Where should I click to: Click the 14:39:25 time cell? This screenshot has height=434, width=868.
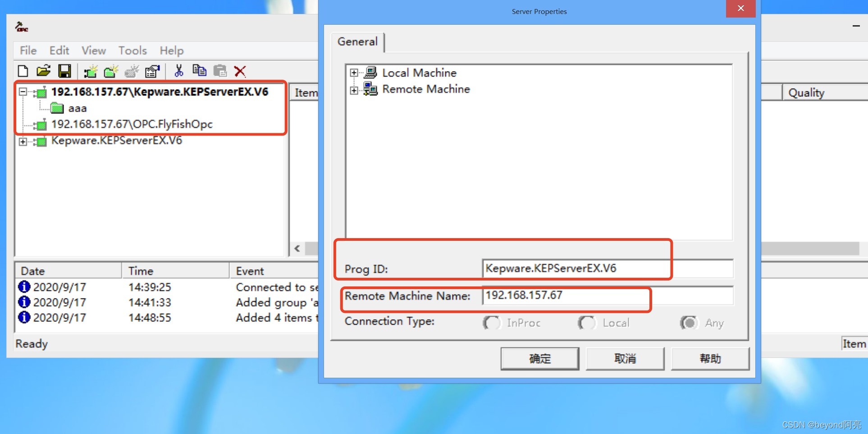150,287
